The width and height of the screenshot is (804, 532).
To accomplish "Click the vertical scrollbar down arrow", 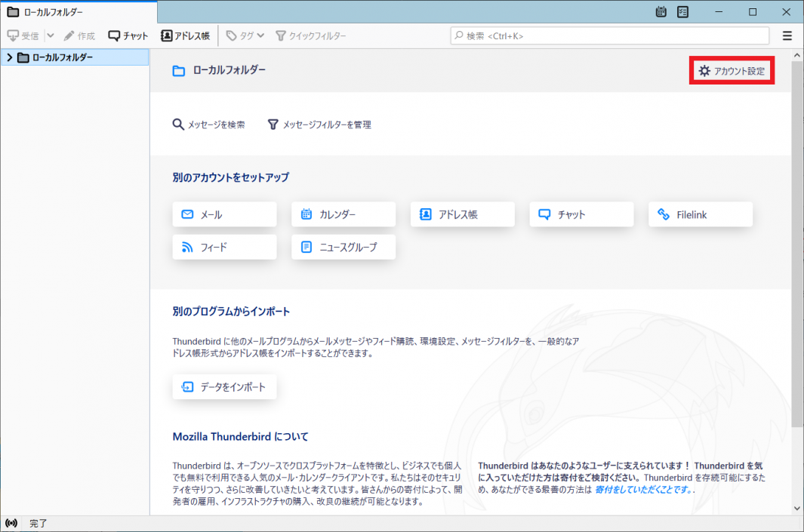I will coord(797,508).
